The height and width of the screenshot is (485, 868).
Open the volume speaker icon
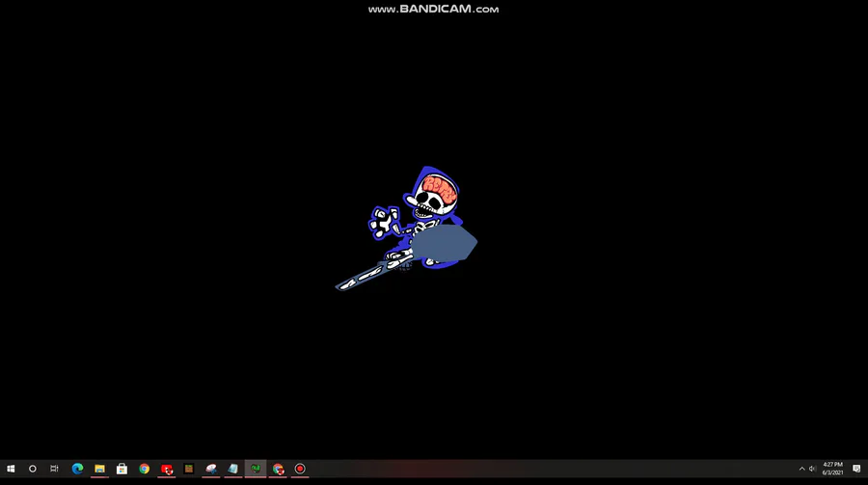[x=813, y=469]
